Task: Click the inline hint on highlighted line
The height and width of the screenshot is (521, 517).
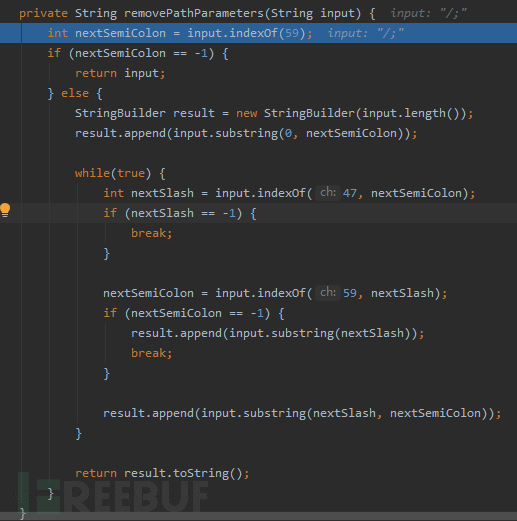Action: tap(366, 33)
